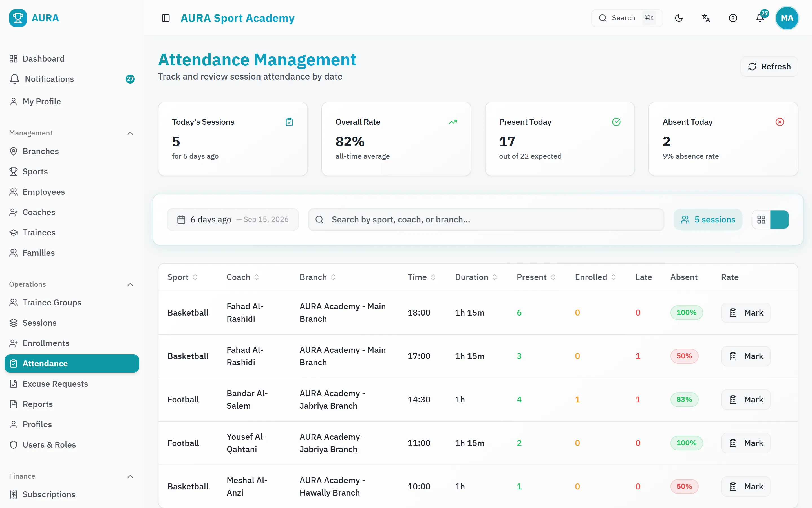Refresh the attendance data
Viewport: 812px width, 508px height.
pos(769,67)
